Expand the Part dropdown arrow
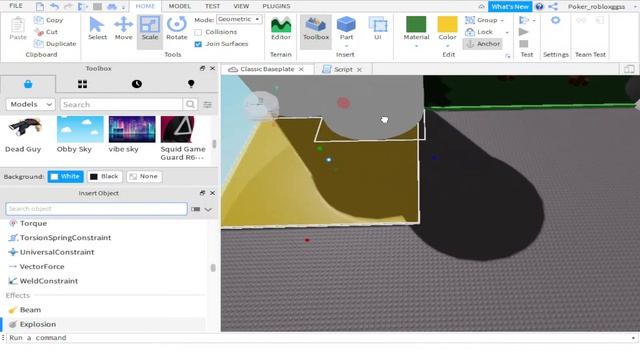640x360 pixels. 346,46
